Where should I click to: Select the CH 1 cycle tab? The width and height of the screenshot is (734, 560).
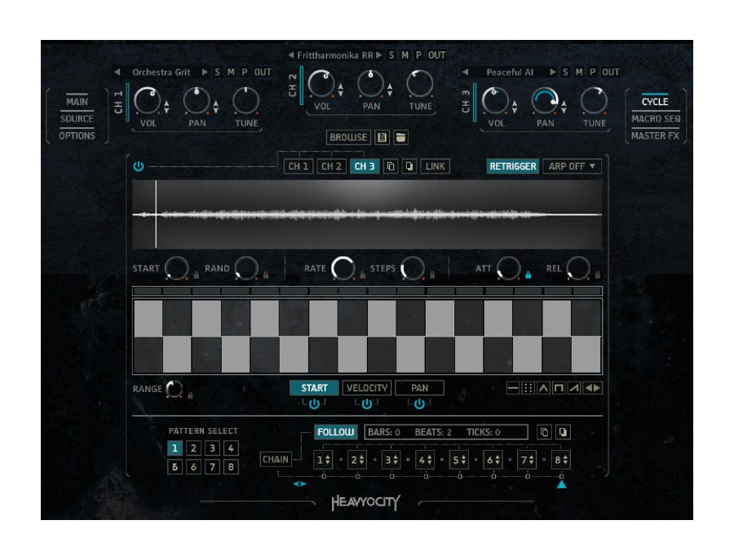click(x=298, y=166)
